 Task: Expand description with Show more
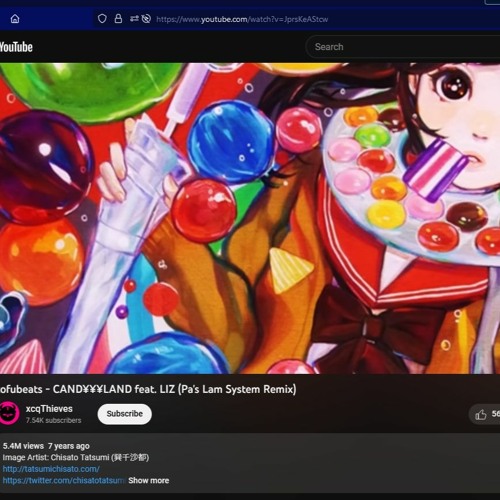(149, 480)
